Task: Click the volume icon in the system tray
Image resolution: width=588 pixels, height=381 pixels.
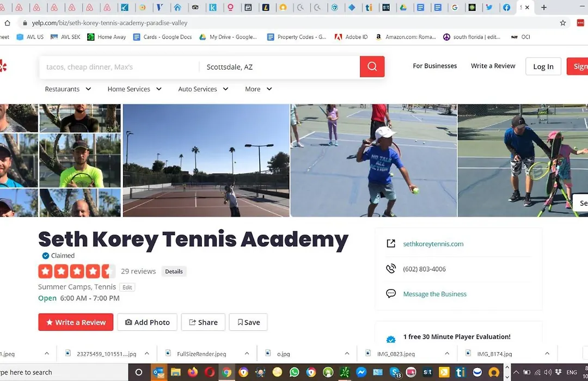Action: tap(548, 372)
